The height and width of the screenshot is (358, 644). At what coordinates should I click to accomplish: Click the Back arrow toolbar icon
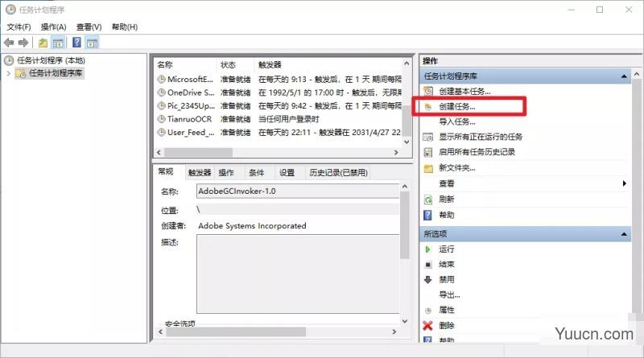coord(9,43)
